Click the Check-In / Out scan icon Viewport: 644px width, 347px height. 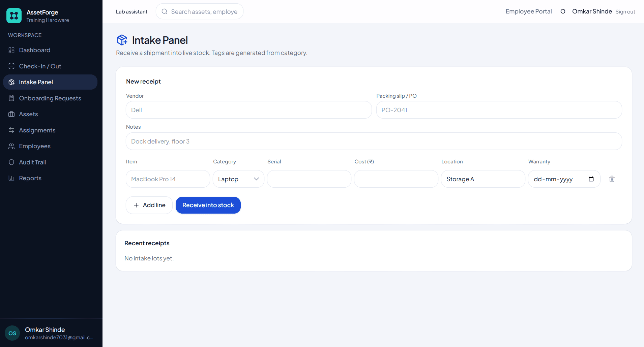(11, 66)
